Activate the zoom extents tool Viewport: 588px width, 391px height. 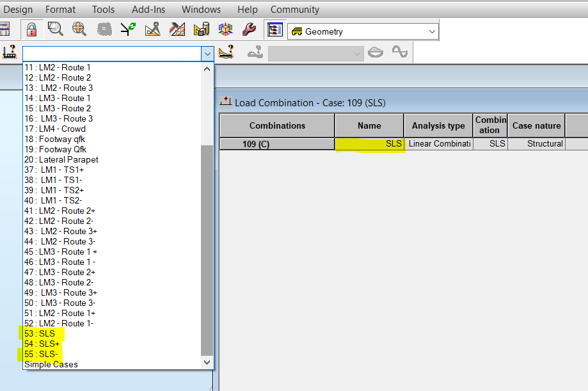coord(79,29)
